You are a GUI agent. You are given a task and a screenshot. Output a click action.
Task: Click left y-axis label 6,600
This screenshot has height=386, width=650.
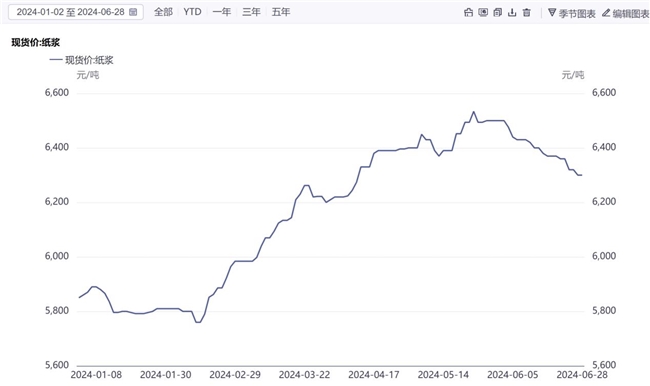click(57, 92)
